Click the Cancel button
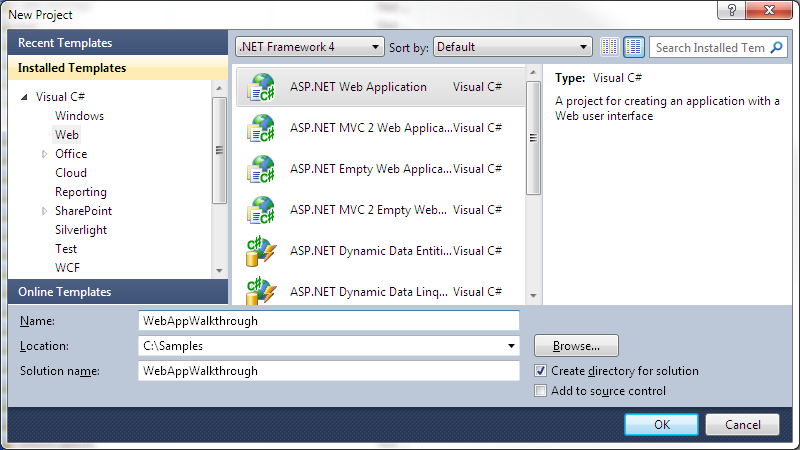 [x=742, y=424]
